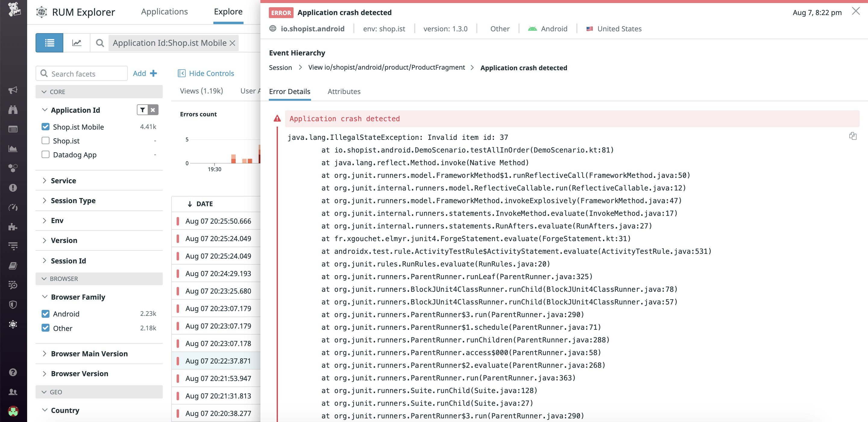
Task: Click the megaphone icon in sidebar
Action: click(13, 90)
